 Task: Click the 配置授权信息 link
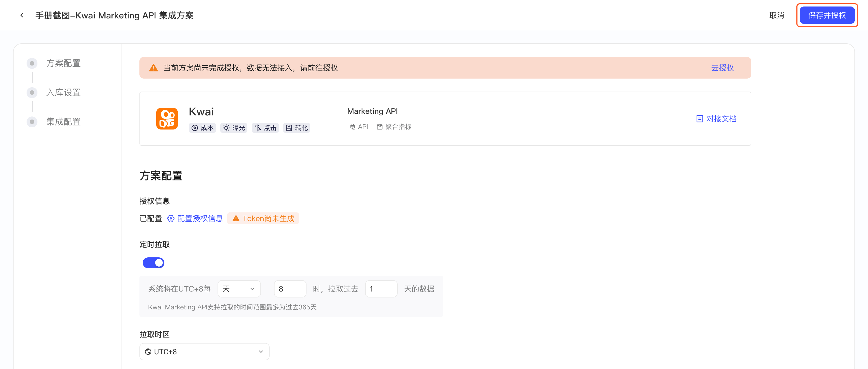coord(200,219)
